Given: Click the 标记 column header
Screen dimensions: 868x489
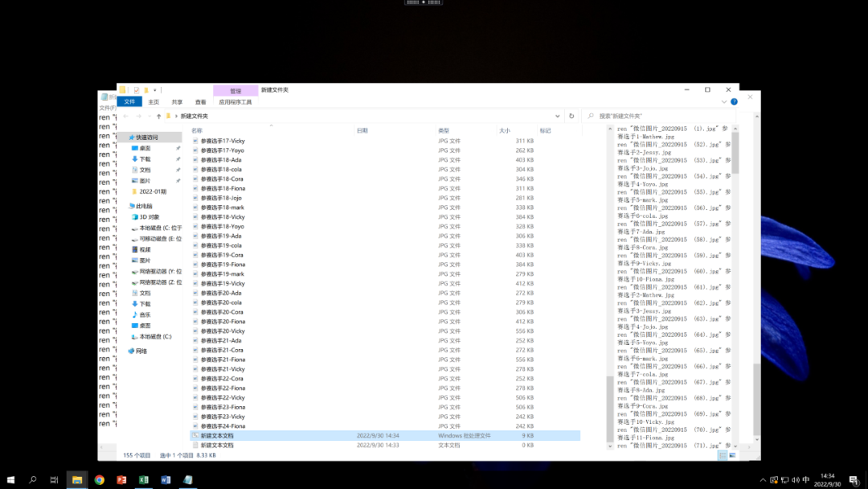Looking at the screenshot, I should click(545, 131).
